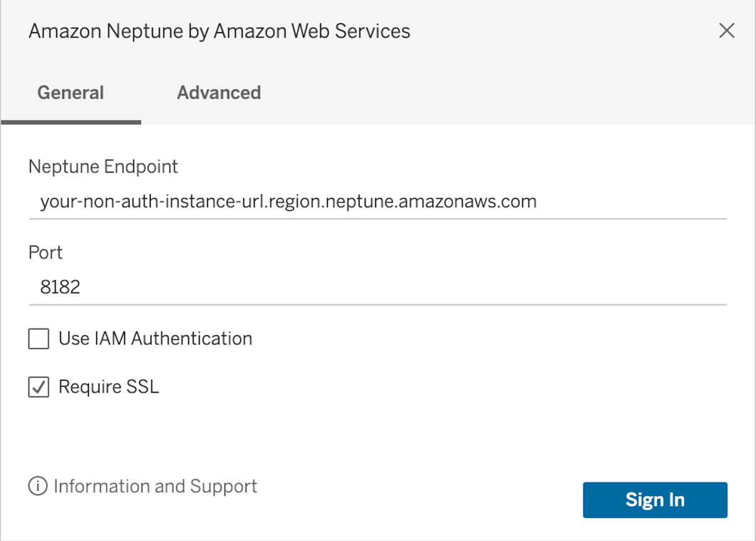Open the Information and Support link

pyautogui.click(x=155, y=486)
